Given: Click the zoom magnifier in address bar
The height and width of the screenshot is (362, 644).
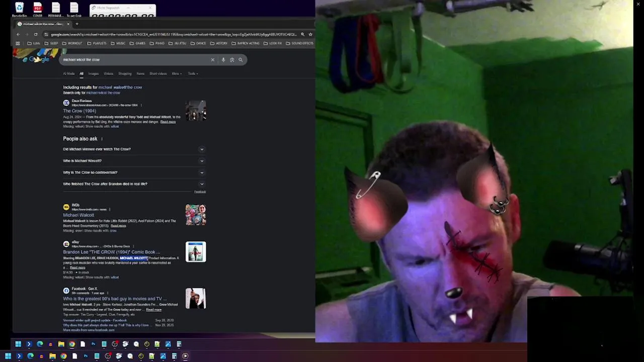Looking at the screenshot, I should 302,34.
